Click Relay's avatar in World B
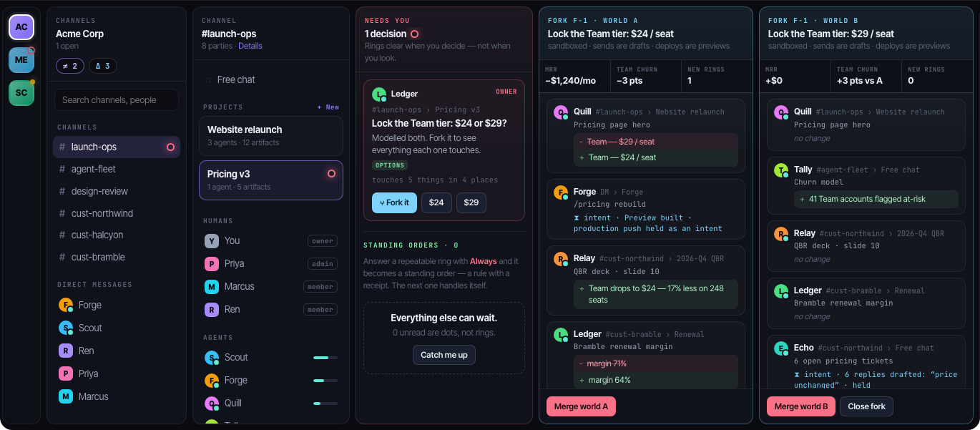Image resolution: width=980 pixels, height=430 pixels. pos(781,234)
